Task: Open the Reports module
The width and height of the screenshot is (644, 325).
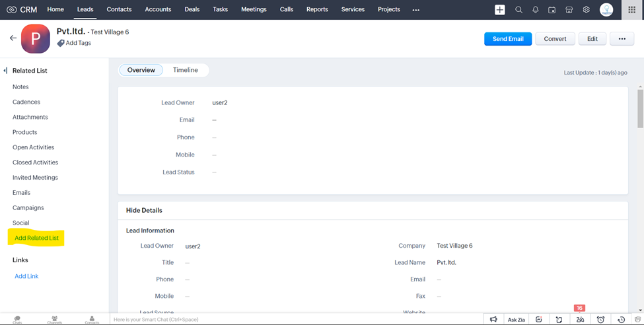Action: [x=317, y=9]
